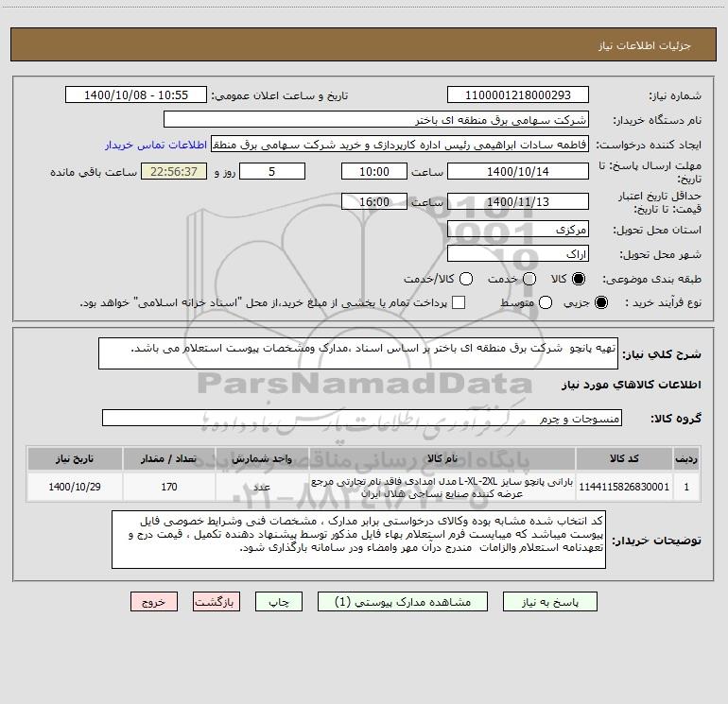728x704 pixels.
Task: Click the جزئیات اطلاعات نیاز header title
Action: pyautogui.click(x=645, y=45)
